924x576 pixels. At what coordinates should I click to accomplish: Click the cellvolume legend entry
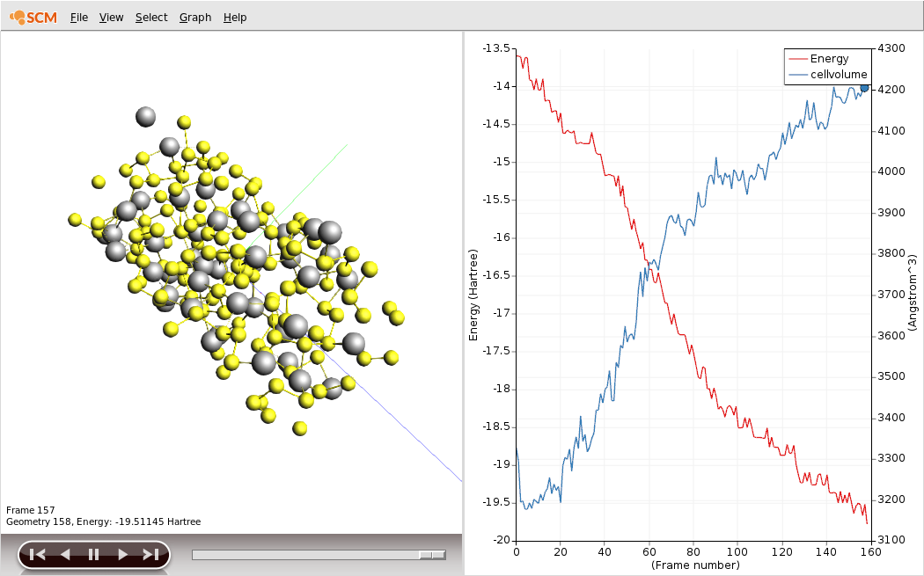[x=838, y=75]
